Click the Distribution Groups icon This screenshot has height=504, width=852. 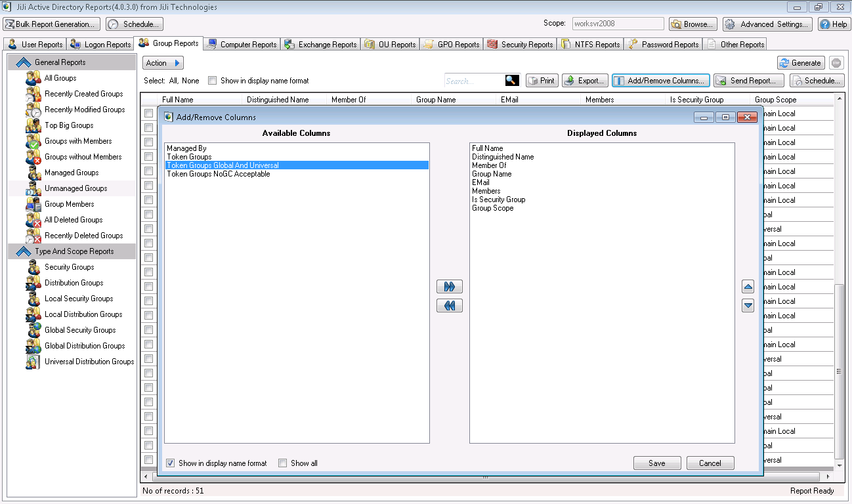tap(33, 283)
